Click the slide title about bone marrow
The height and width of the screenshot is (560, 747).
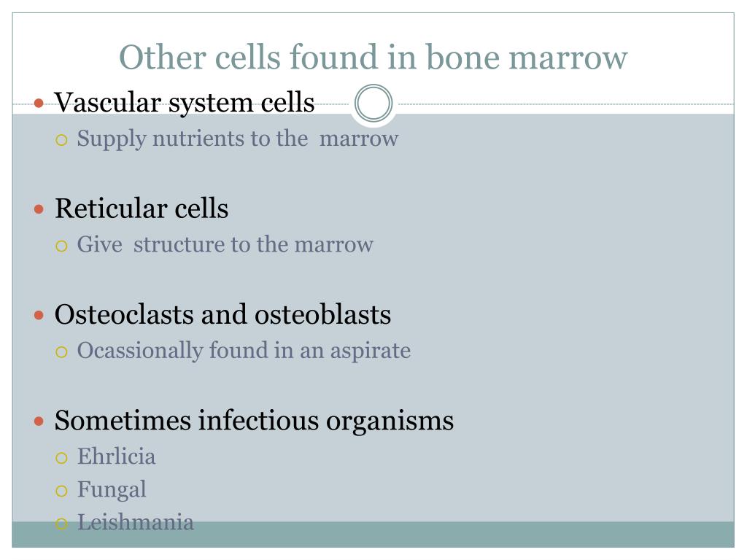(373, 57)
